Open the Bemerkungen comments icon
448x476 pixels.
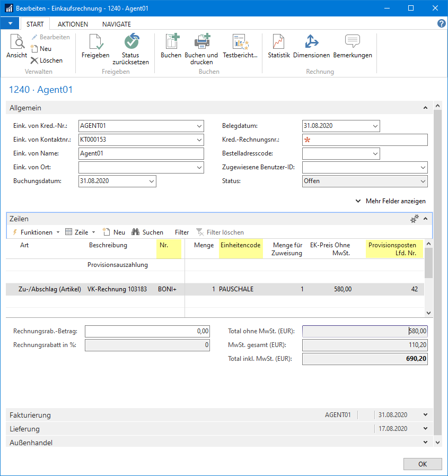pyautogui.click(x=353, y=42)
